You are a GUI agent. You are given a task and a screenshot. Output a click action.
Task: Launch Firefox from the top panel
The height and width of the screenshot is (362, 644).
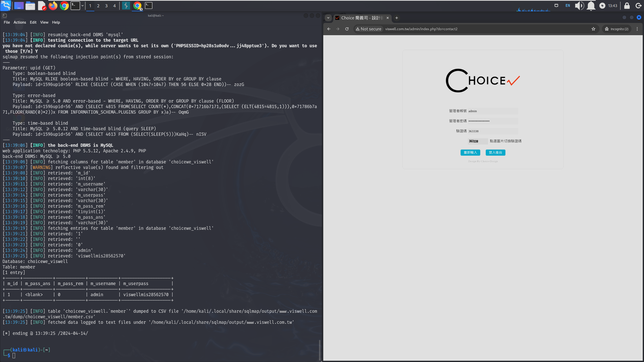(x=53, y=6)
